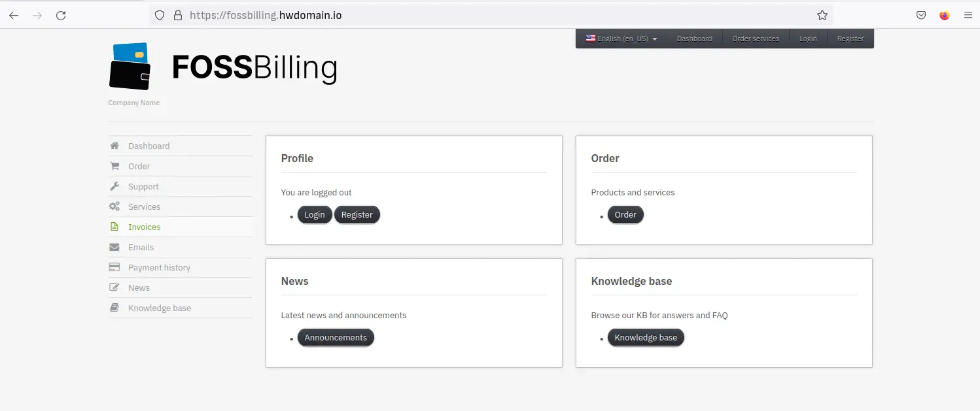Open Knowledge base in the sidebar

181,308
